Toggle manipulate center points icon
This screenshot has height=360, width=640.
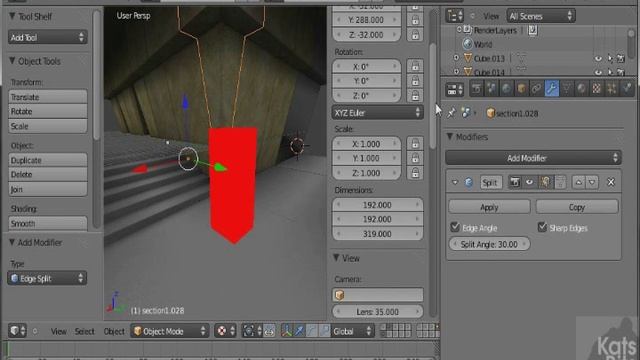pos(269,331)
